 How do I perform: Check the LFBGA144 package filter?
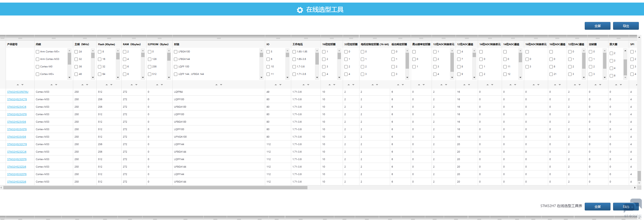[x=176, y=59]
